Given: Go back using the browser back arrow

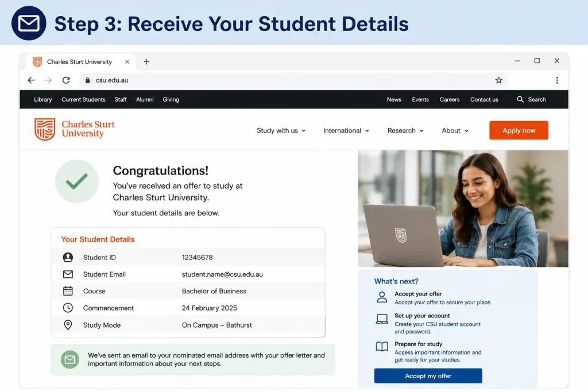Looking at the screenshot, I should [31, 80].
